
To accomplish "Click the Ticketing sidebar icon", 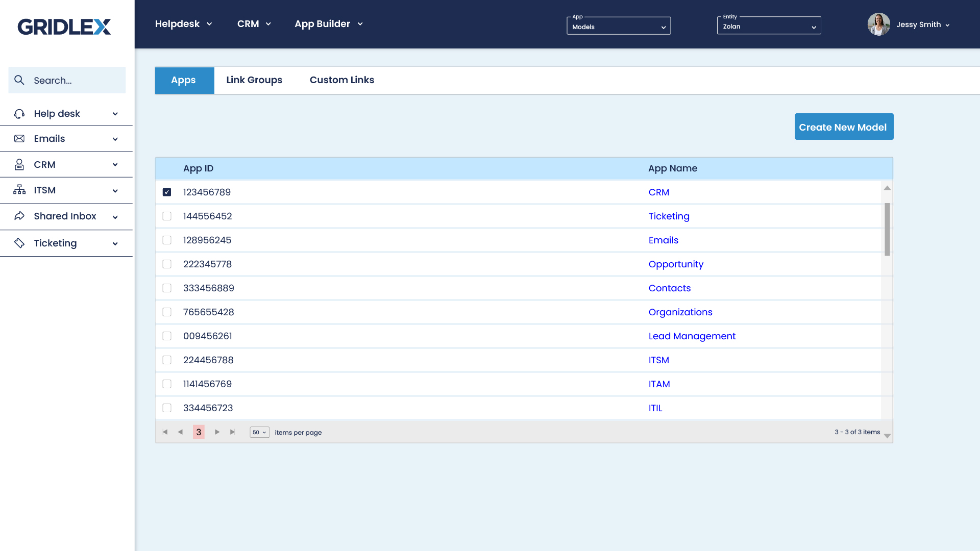I will 20,243.
